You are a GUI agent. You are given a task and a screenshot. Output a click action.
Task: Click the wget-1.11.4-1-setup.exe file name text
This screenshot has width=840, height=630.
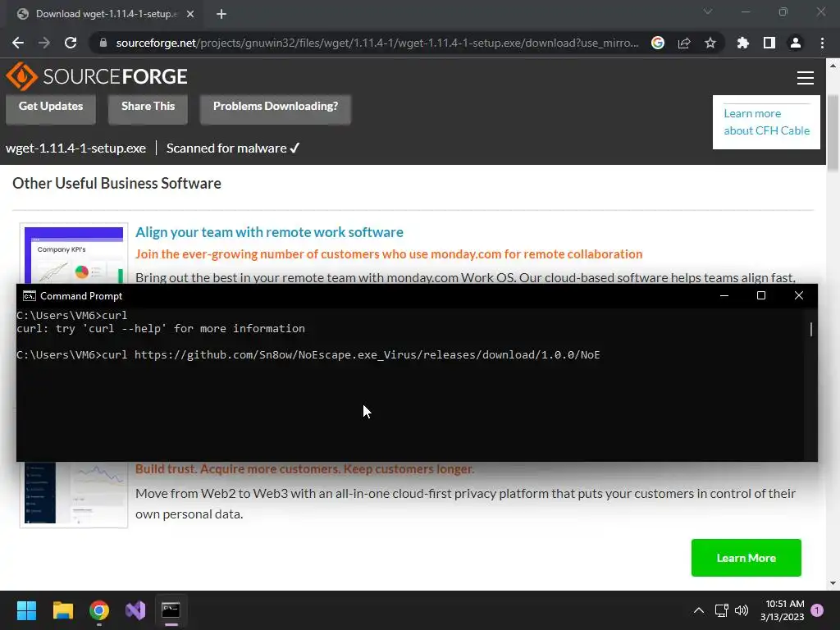pos(75,148)
